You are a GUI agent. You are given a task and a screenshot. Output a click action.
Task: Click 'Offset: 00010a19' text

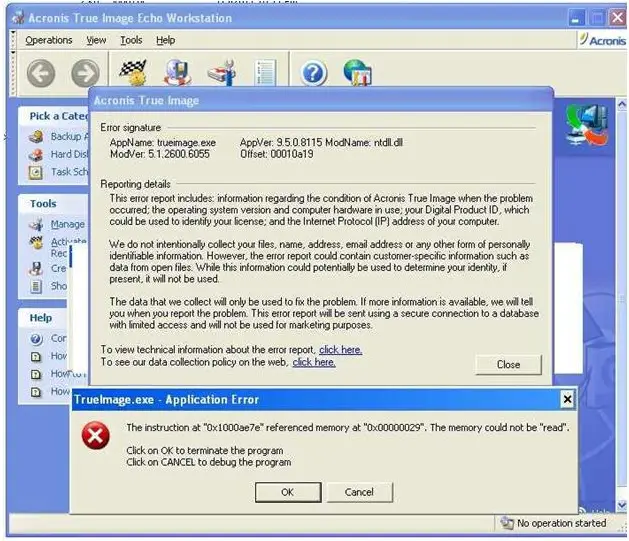[277, 154]
